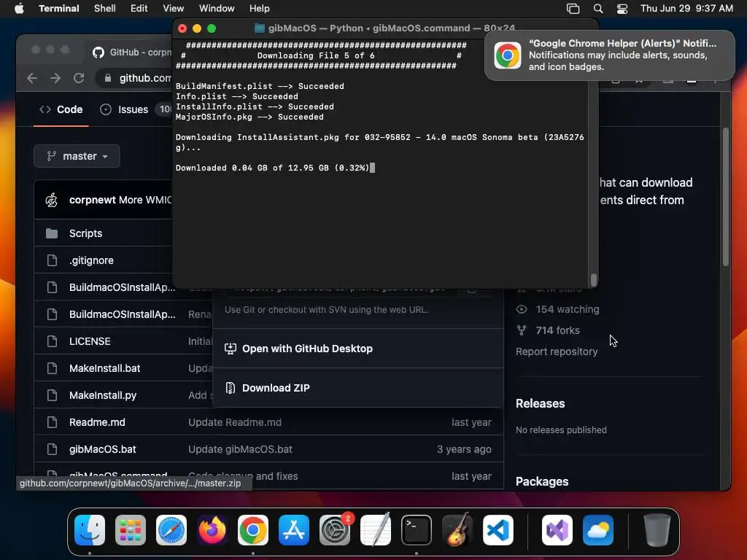This screenshot has width=747, height=560.
Task: Open the Weather app in Dock
Action: (598, 530)
